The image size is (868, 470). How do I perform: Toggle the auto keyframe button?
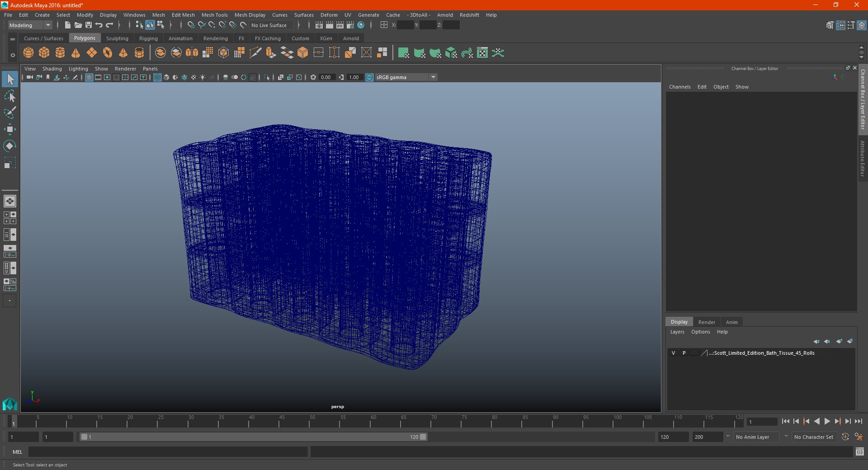coord(845,437)
